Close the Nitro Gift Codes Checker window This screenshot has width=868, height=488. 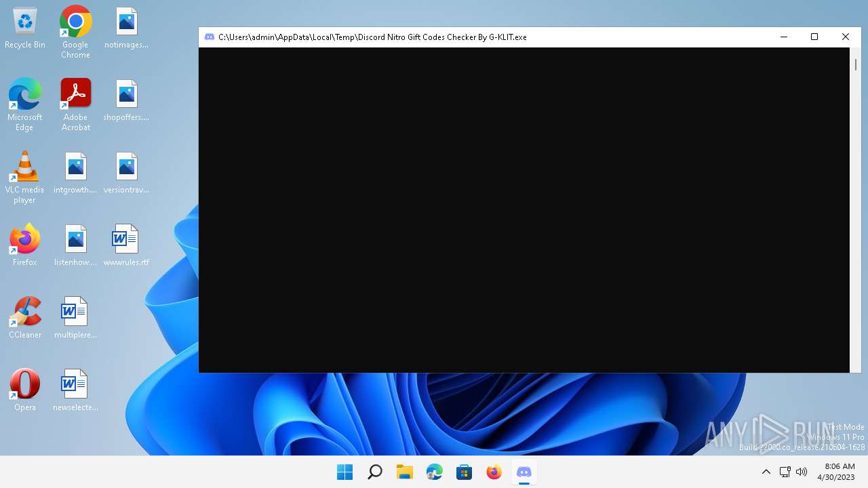pos(846,37)
